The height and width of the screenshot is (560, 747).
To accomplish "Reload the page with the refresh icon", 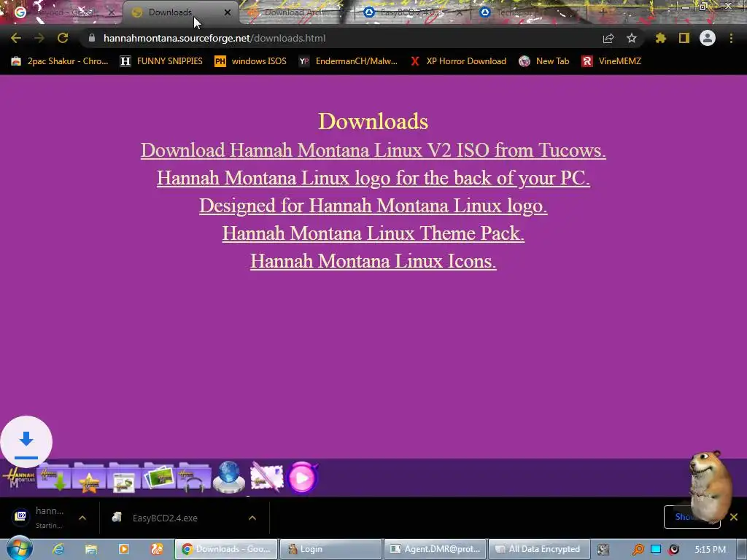I will [63, 38].
